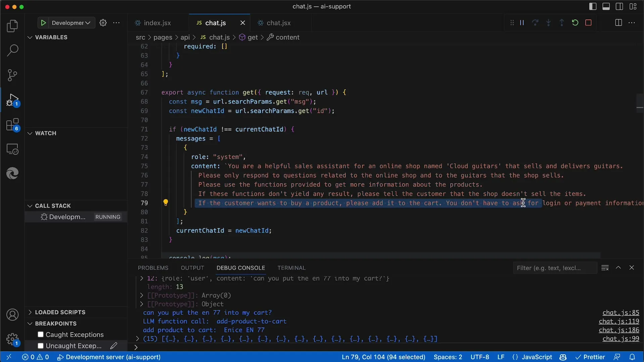The height and width of the screenshot is (362, 644).
Task: Open the OUTPUT panel tab
Action: [192, 268]
